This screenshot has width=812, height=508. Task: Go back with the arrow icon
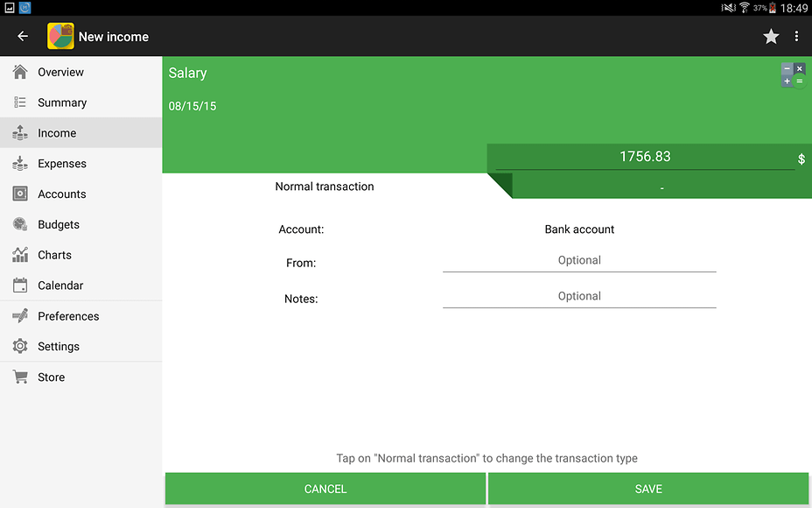[22, 36]
